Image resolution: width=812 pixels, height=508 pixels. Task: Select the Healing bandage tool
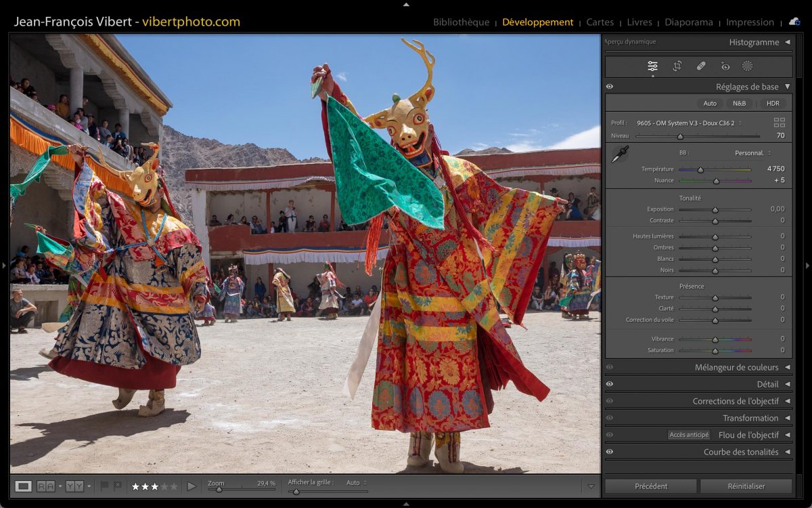[701, 66]
